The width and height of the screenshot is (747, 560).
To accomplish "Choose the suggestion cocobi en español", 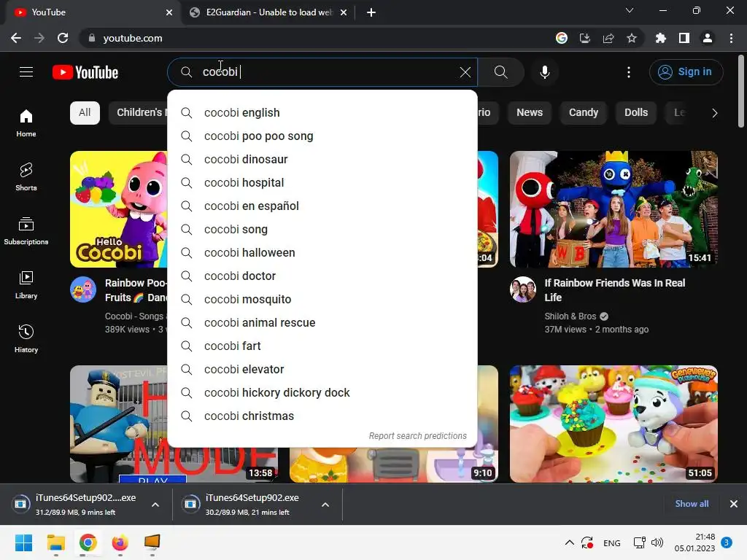I will pyautogui.click(x=322, y=206).
